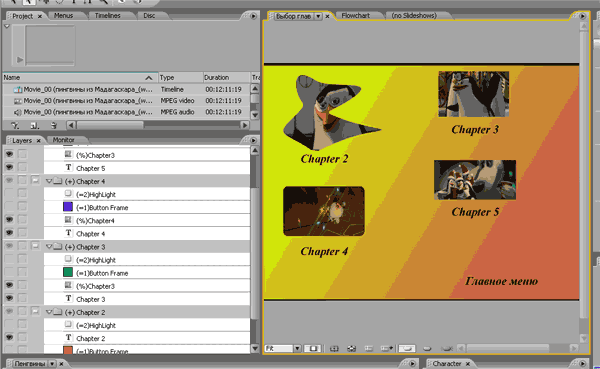Click the text layer icon of Chapter 5
The image size is (600, 369).
point(68,168)
